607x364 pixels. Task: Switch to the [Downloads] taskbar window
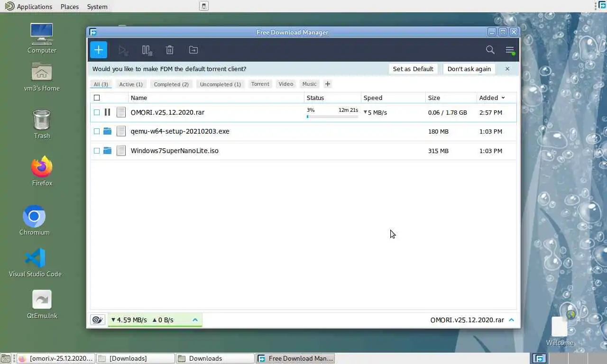tap(136, 358)
